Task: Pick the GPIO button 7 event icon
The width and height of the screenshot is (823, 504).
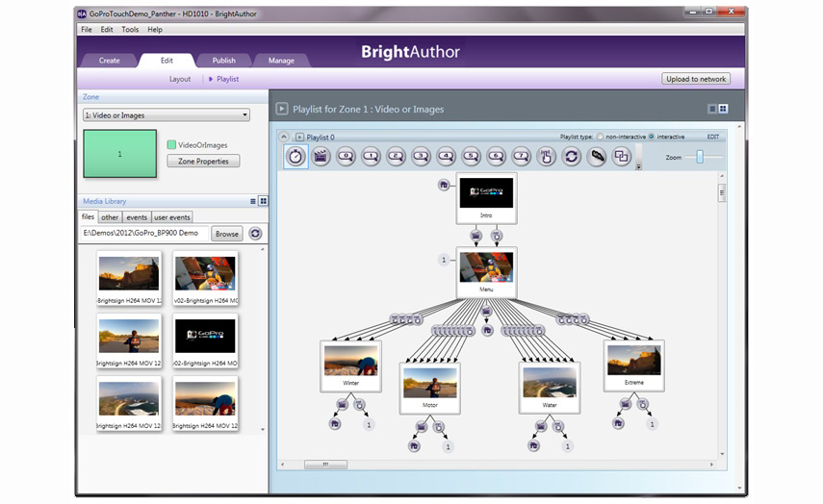Action: [x=521, y=156]
